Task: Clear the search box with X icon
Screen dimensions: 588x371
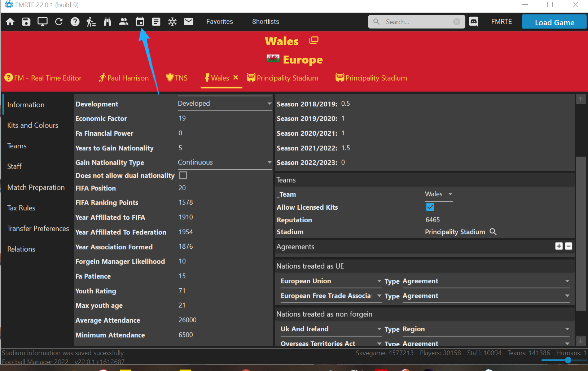Action: pos(457,22)
